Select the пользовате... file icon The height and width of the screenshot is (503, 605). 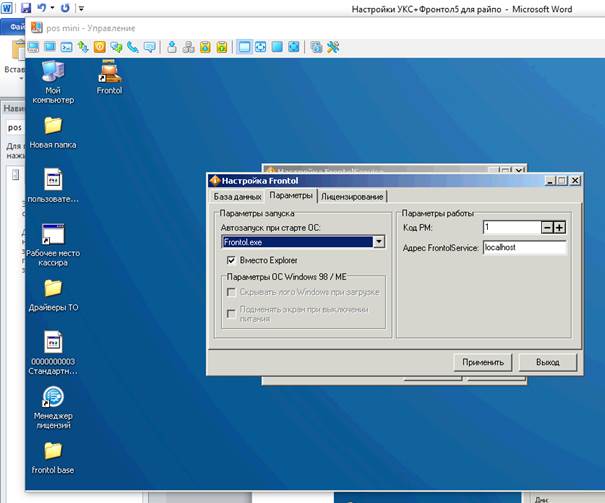tap(53, 186)
